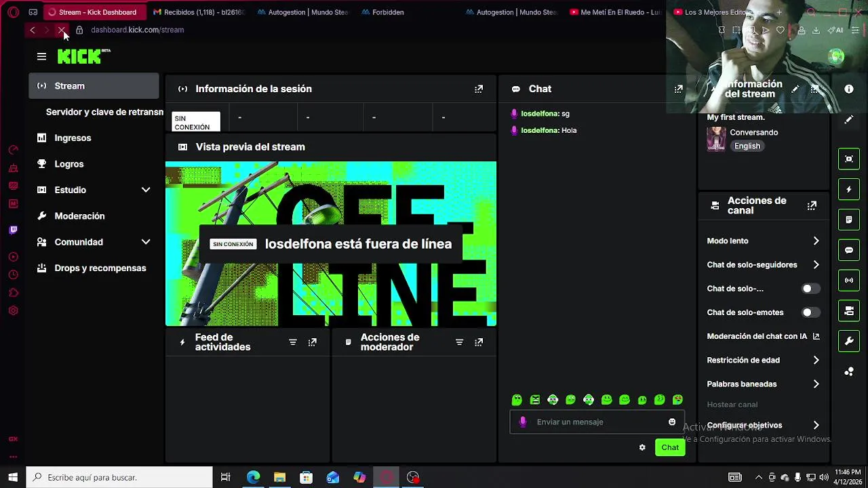Pop out the Chat panel
The width and height of the screenshot is (868, 488).
click(x=678, y=89)
